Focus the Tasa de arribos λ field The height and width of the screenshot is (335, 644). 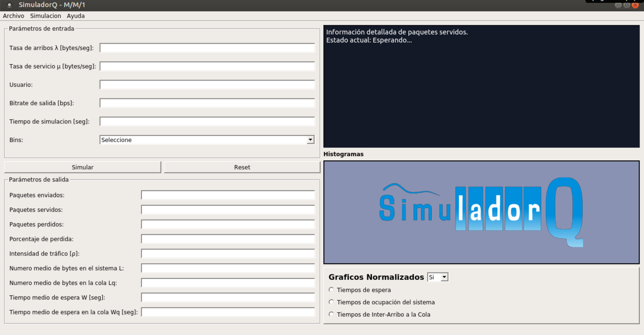[x=207, y=48]
